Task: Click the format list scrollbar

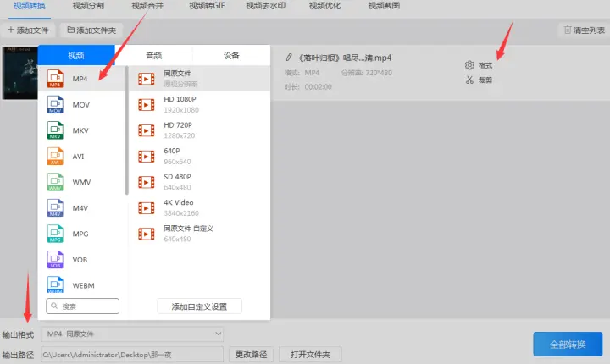Action: coord(126,130)
